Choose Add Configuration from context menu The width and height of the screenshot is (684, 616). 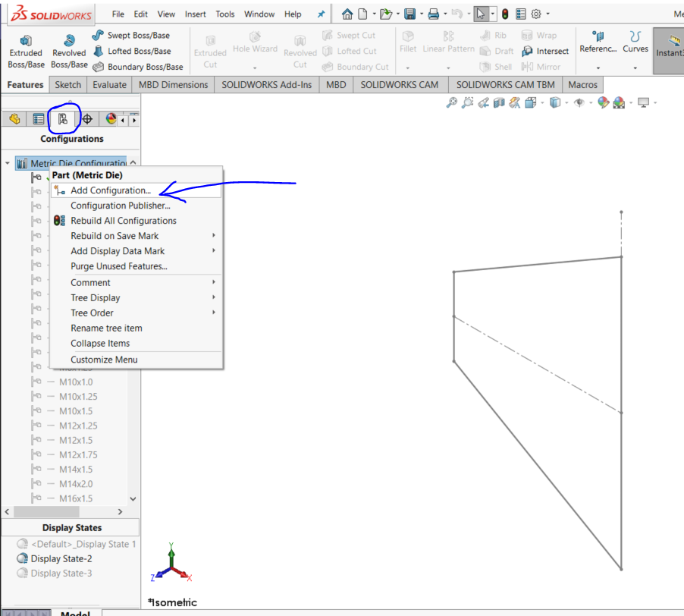click(136, 190)
